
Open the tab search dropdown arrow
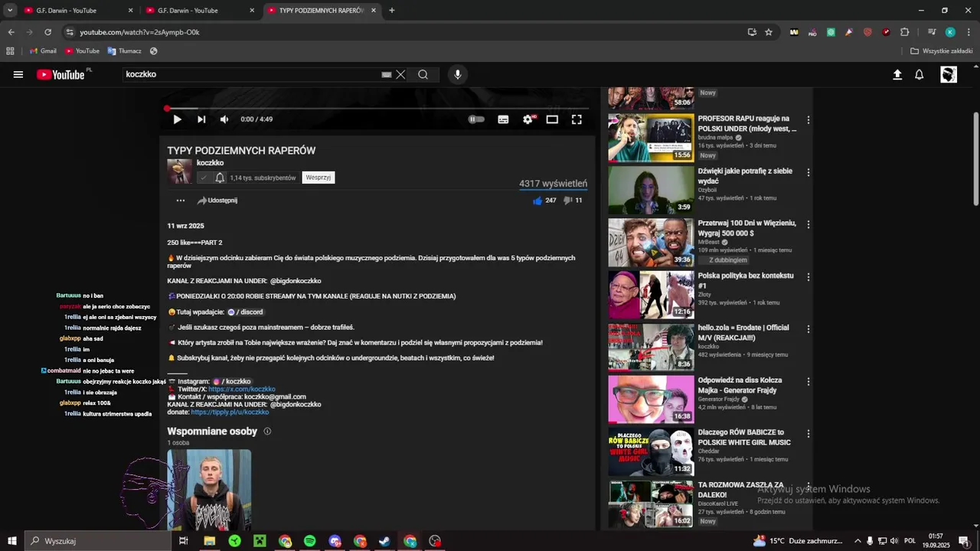click(10, 11)
